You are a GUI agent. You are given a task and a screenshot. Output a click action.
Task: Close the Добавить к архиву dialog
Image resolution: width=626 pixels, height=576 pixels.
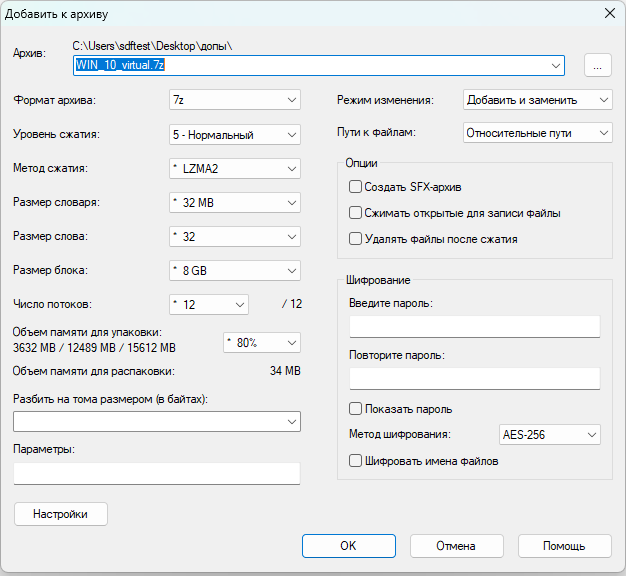tap(608, 13)
